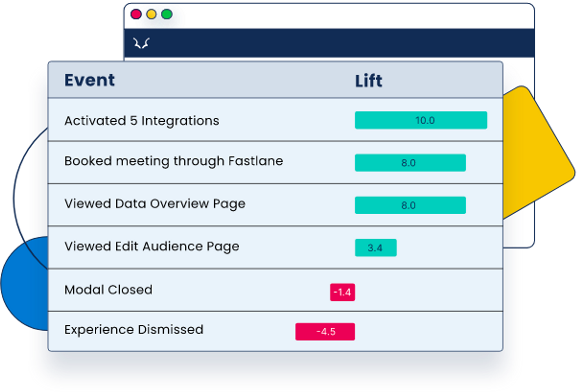Select the Viewed Data Overview Page label
This screenshot has width=579, height=392.
155,204
